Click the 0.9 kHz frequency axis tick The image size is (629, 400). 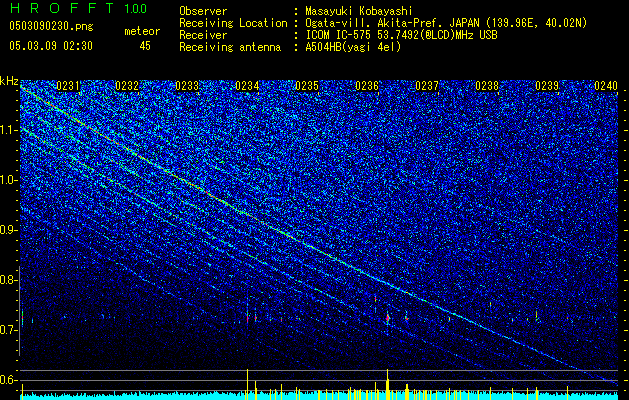tap(9, 230)
